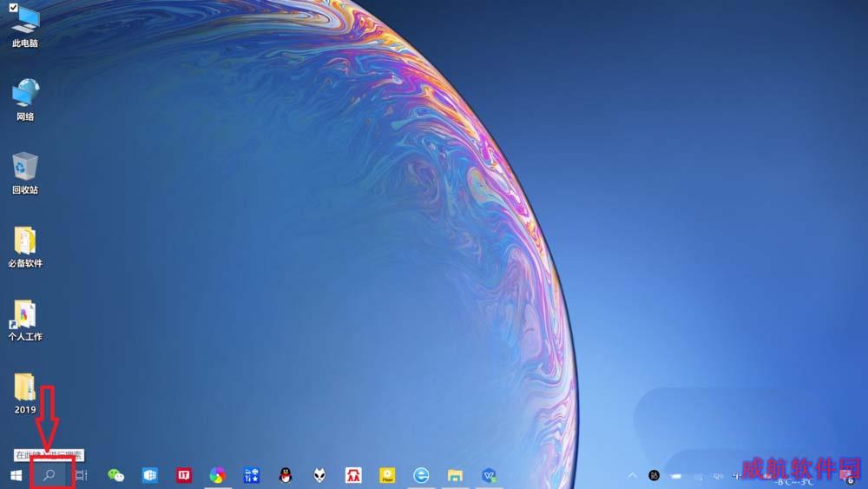Viewport: 868px width, 489px height.
Task: Open the blue tools-and-star taskbar app
Action: [252, 475]
